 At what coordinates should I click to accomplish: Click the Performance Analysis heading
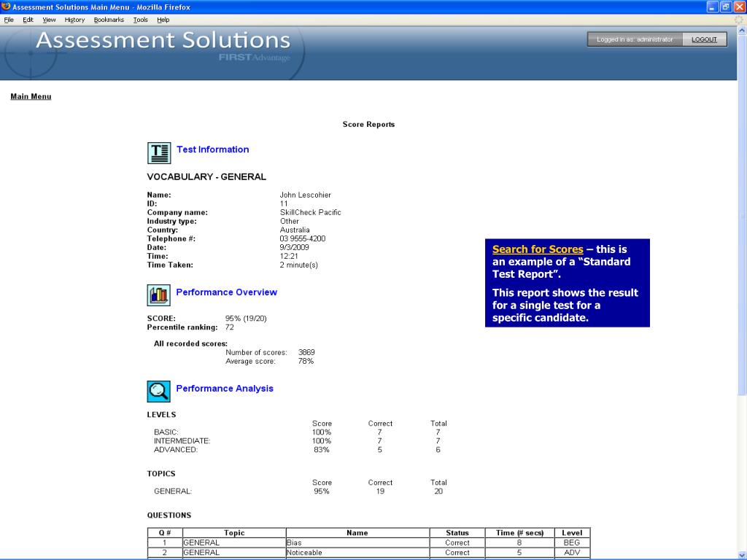[225, 389]
